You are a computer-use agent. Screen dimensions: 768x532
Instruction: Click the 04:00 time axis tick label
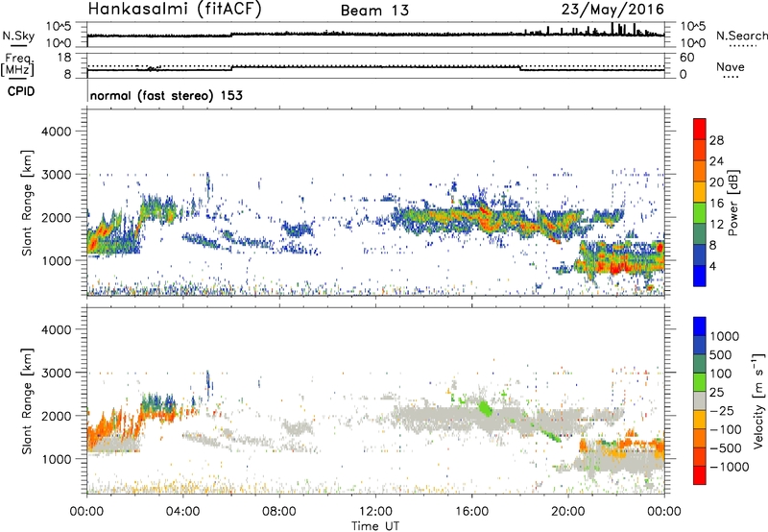click(182, 512)
